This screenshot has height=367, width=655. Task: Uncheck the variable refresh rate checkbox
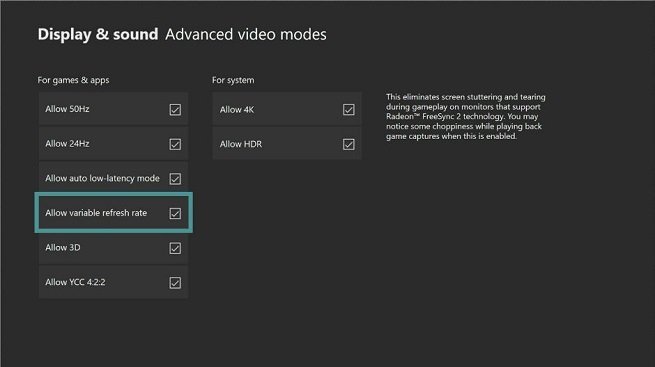click(x=175, y=214)
